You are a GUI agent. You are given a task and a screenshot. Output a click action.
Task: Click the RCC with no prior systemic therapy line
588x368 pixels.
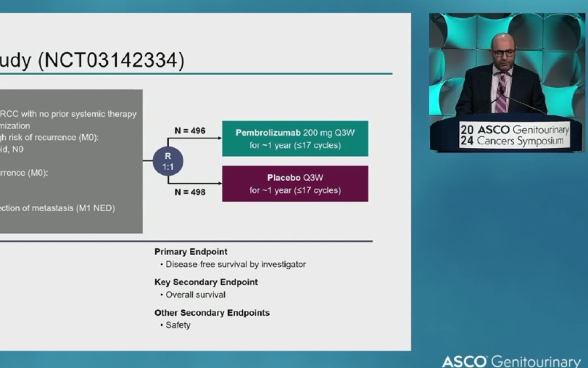(x=69, y=114)
